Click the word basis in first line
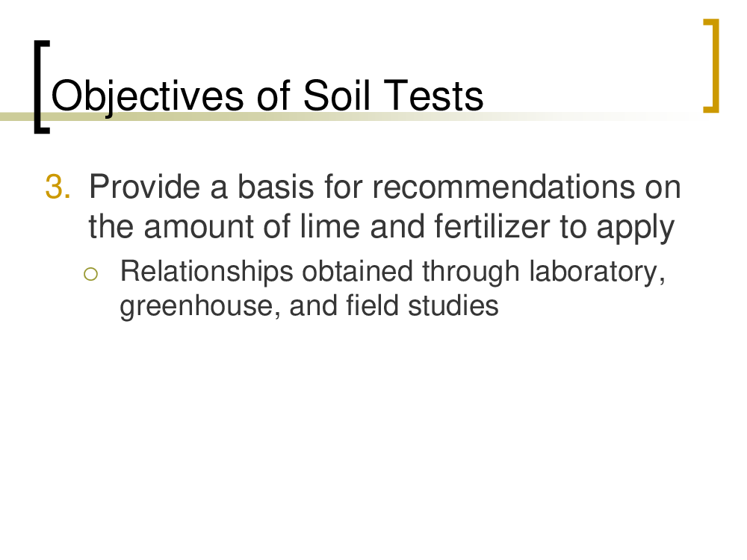 click(276, 187)
